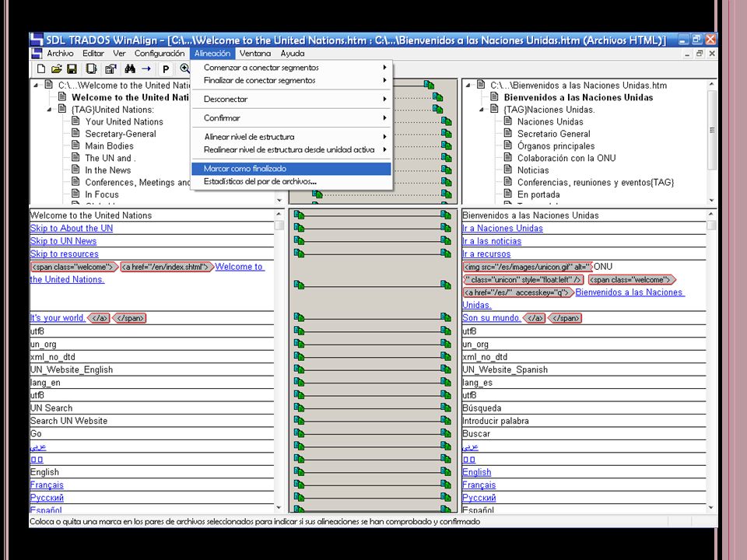The width and height of the screenshot is (747, 560).
Task: Click the export project pages icon
Action: 91,69
